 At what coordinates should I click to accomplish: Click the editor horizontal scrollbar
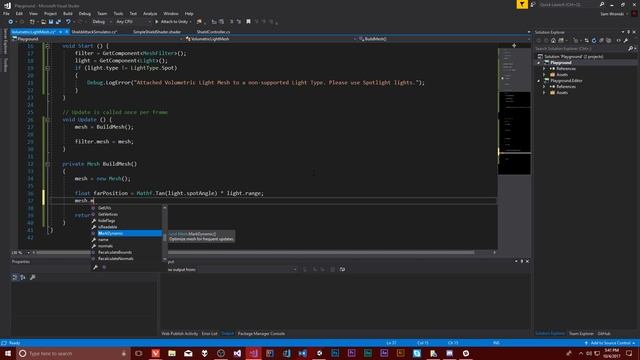pos(255,253)
